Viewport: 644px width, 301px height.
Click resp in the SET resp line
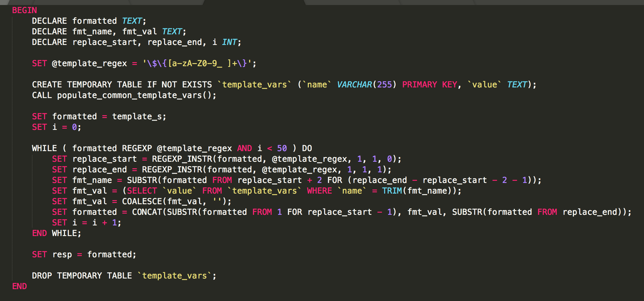click(x=62, y=254)
